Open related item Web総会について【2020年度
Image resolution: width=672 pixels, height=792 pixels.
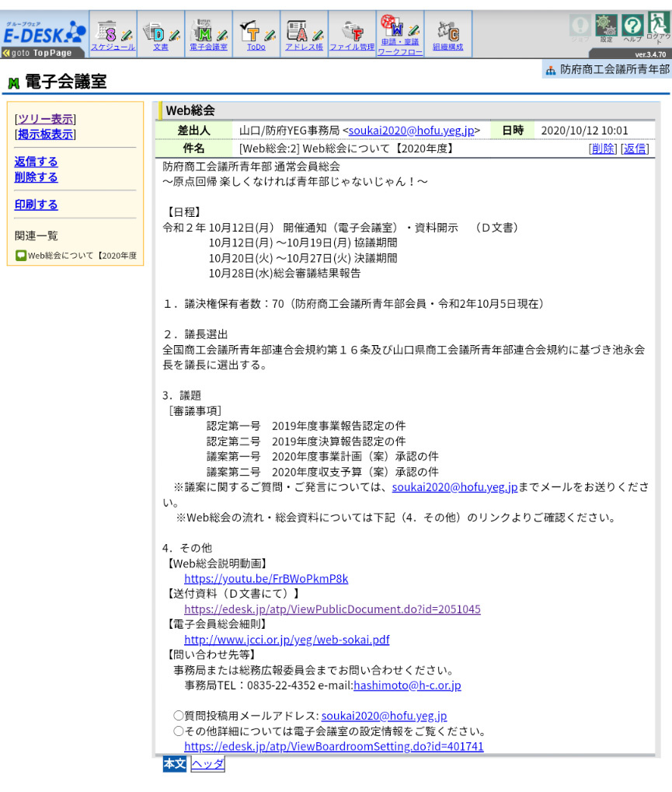82,256
